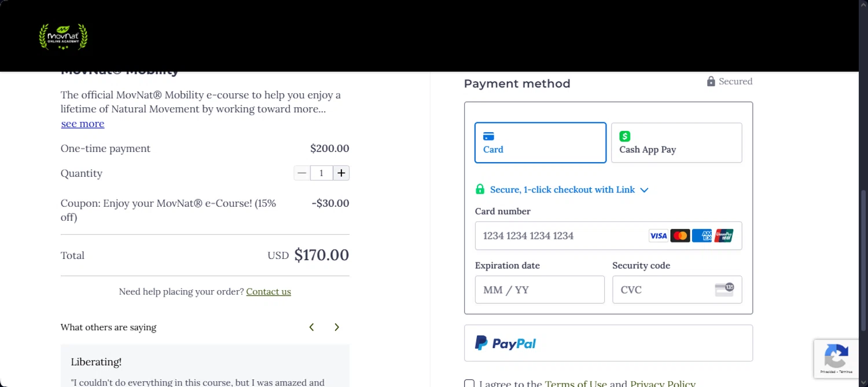Click the reCAPTCHA badge
Viewport: 868px width, 387px height.
point(836,359)
